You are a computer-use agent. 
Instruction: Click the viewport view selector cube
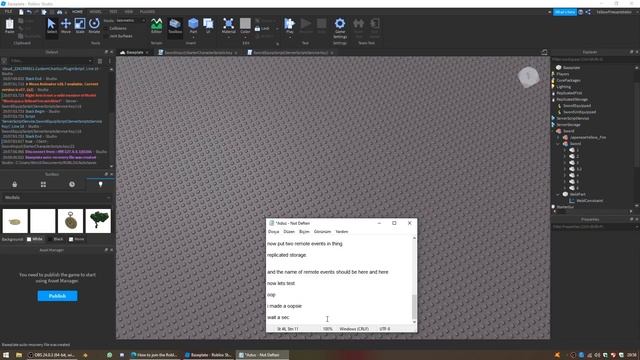(x=529, y=77)
